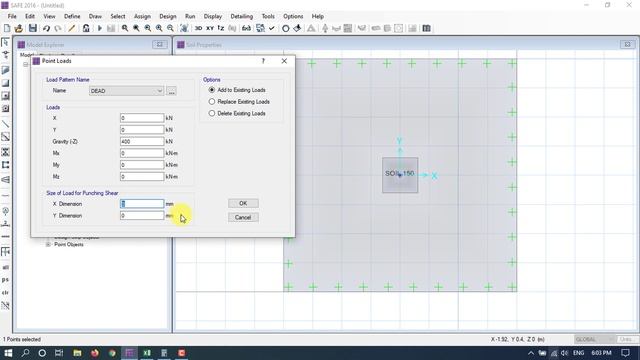Click the Gravity (-Z) load field
This screenshot has width=640, height=360.
pos(142,142)
